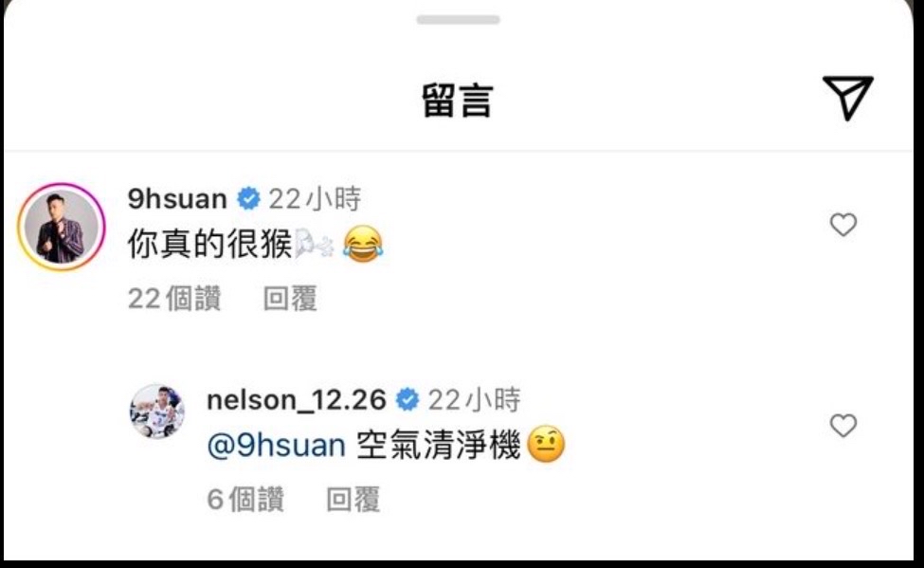
Task: Tap the laughing tears emoji in comment
Action: 362,245
